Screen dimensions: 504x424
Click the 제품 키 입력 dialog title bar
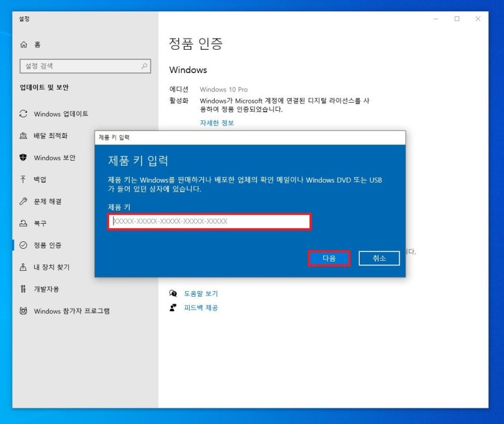pyautogui.click(x=250, y=137)
